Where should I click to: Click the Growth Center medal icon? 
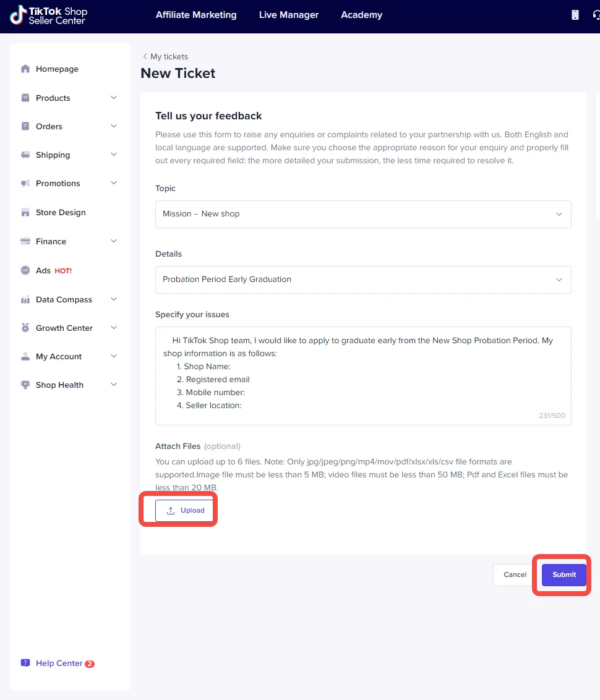coord(25,328)
